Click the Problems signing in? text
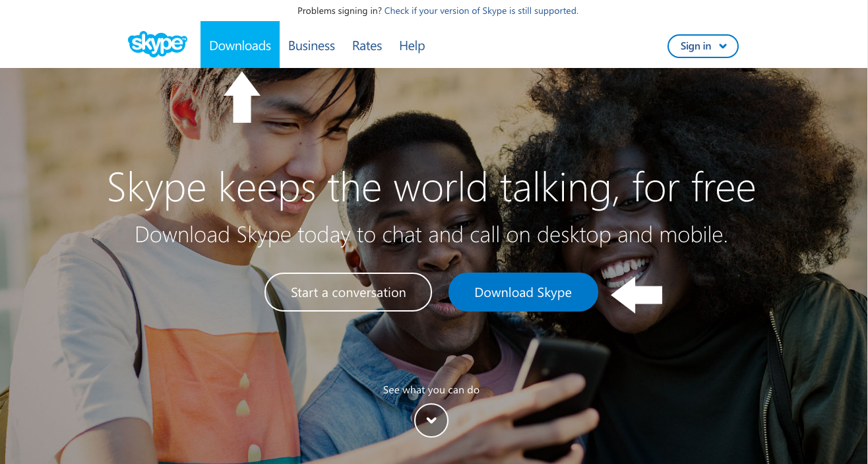Image resolution: width=868 pixels, height=464 pixels. pos(340,11)
